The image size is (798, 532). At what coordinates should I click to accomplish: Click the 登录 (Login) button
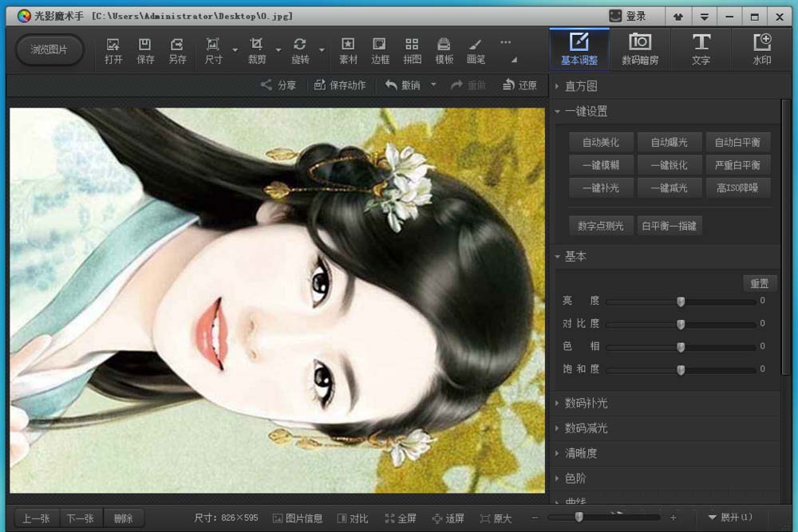click(x=628, y=16)
